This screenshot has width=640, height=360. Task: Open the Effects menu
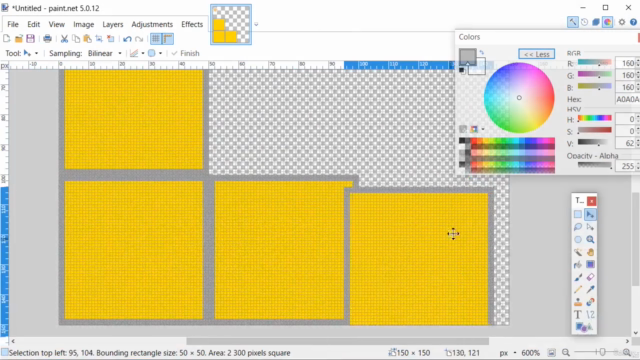192,24
